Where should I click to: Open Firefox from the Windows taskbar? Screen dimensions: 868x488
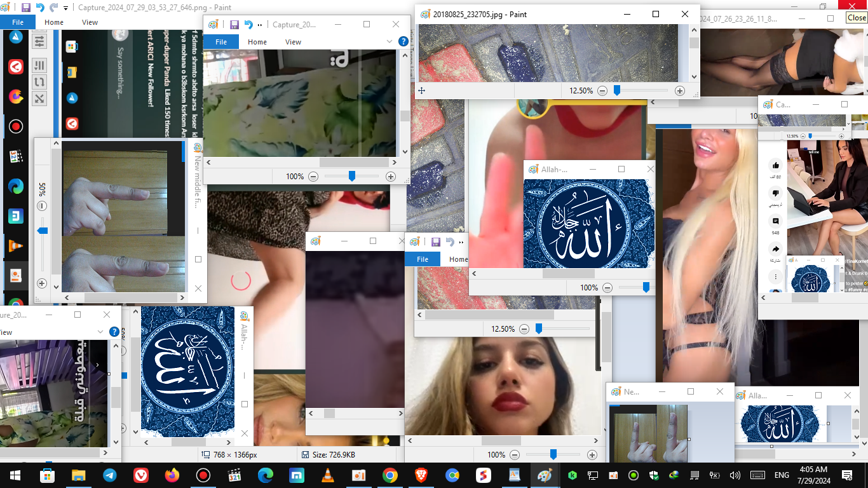point(172,475)
